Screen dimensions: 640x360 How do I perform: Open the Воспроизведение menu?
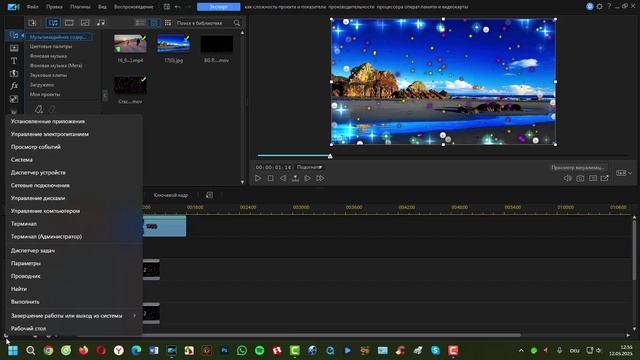click(133, 7)
